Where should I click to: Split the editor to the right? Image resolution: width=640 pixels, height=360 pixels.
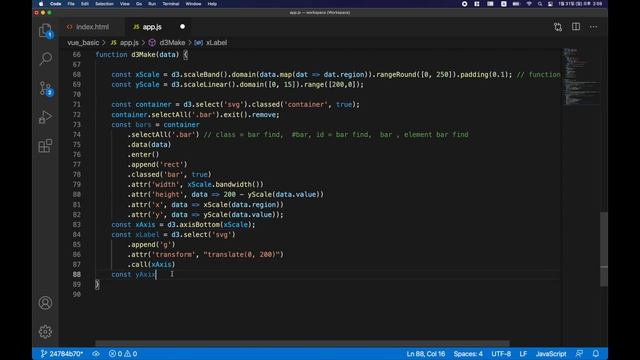click(x=576, y=27)
